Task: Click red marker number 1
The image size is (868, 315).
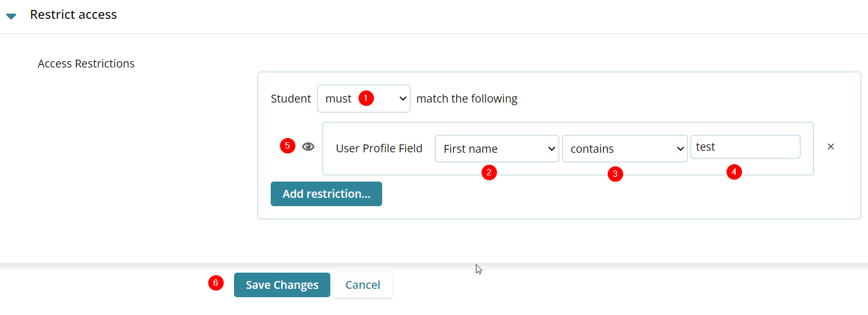Action: 366,98
